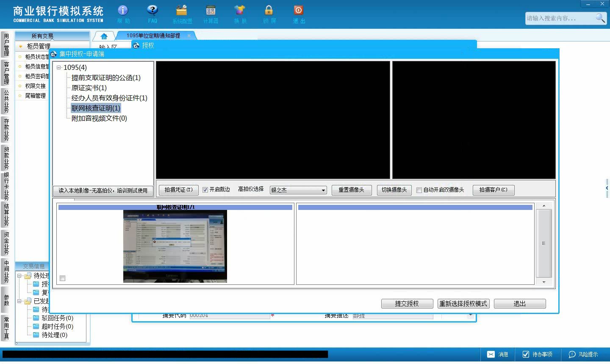Click the search magnifier icon

[600, 18]
